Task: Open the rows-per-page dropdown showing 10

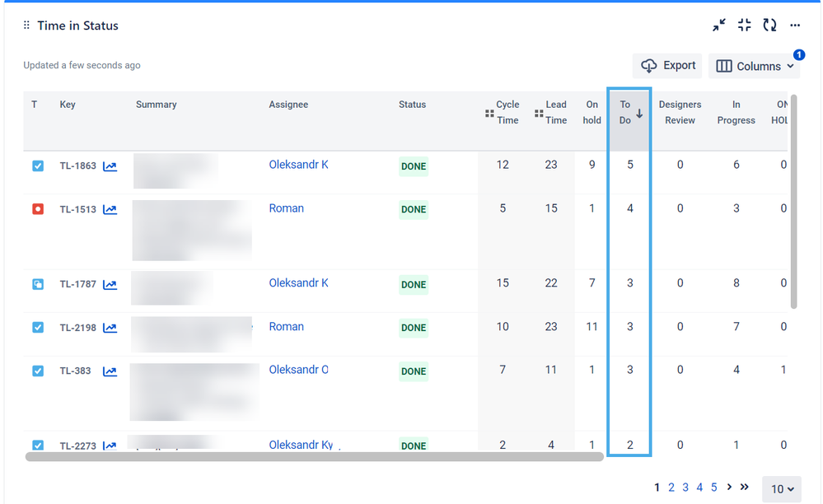Action: click(782, 489)
